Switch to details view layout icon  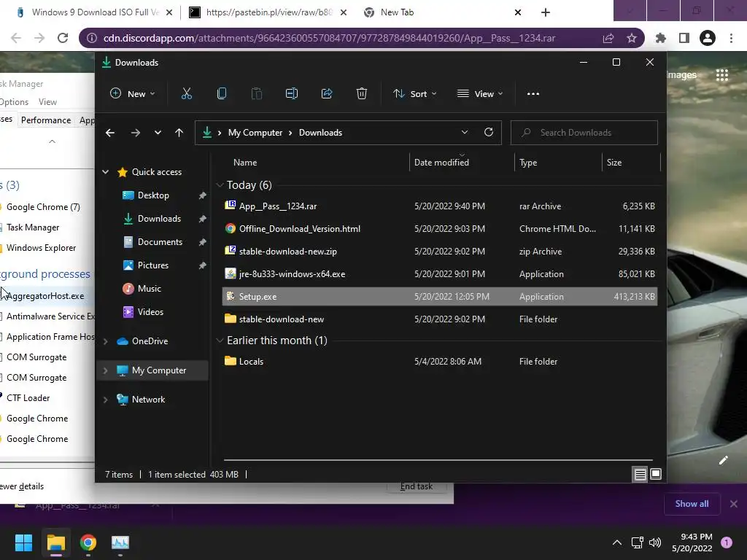click(x=640, y=474)
